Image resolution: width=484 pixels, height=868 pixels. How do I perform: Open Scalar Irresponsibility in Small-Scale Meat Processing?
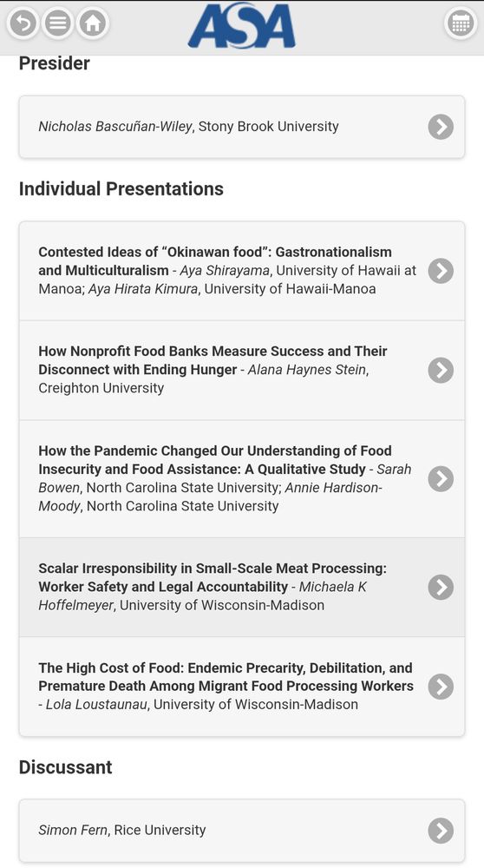coord(242,588)
